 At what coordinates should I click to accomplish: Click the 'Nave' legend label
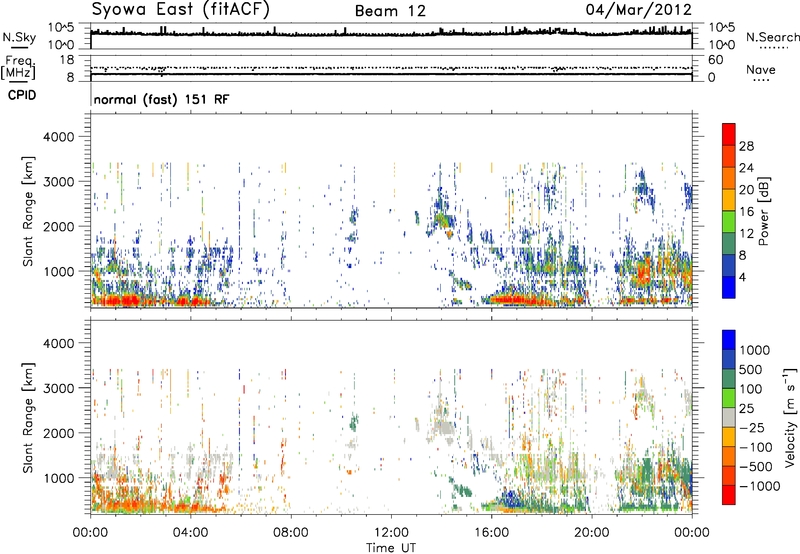(761, 69)
